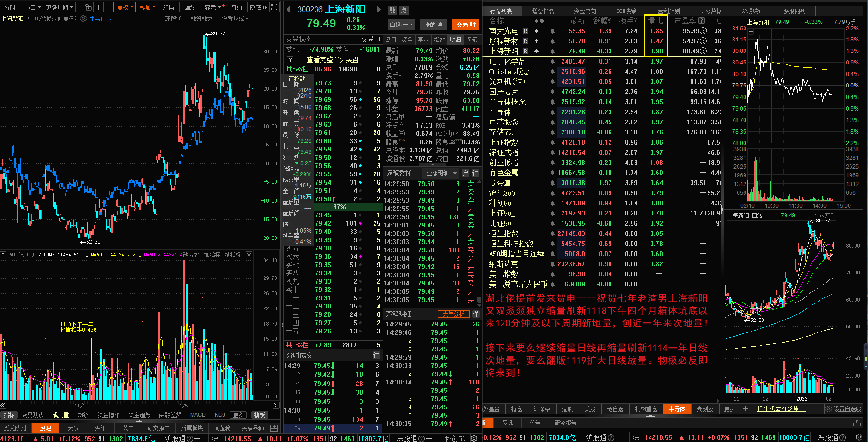
Task: Click the chart timeline axis near 11/10
Action: coord(81,406)
